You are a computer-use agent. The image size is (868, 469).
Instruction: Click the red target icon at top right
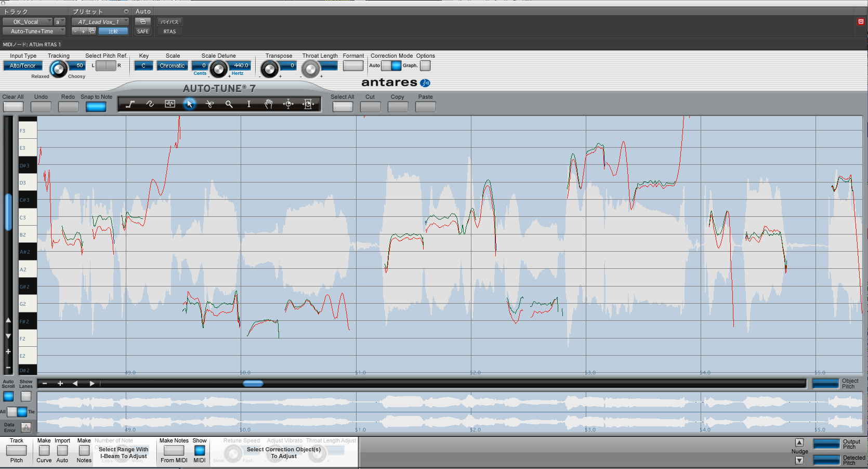point(861,21)
